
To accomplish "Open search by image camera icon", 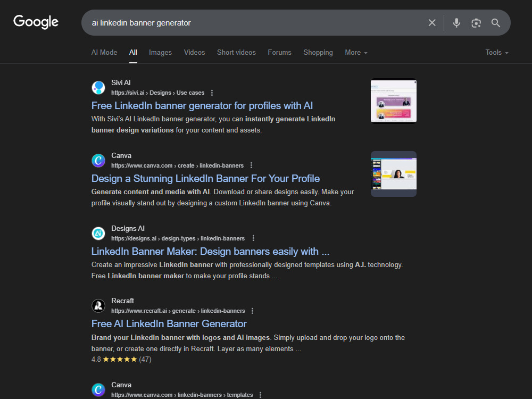I will pos(476,23).
